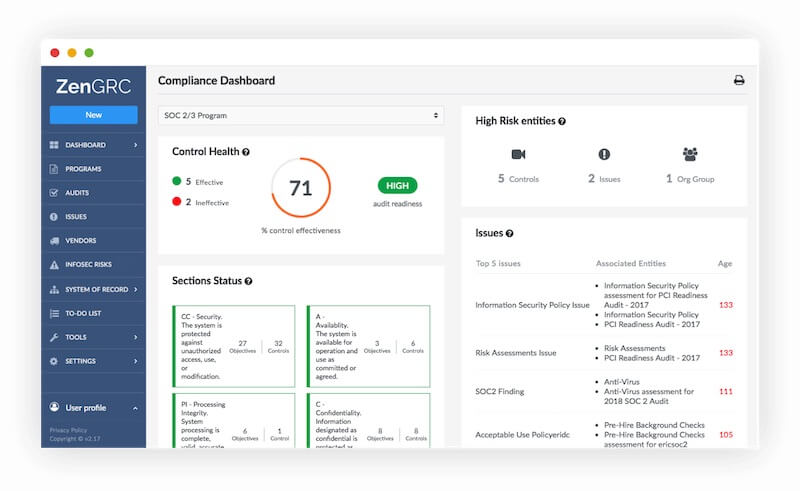Expand the Settings submenu chevron

click(x=135, y=361)
